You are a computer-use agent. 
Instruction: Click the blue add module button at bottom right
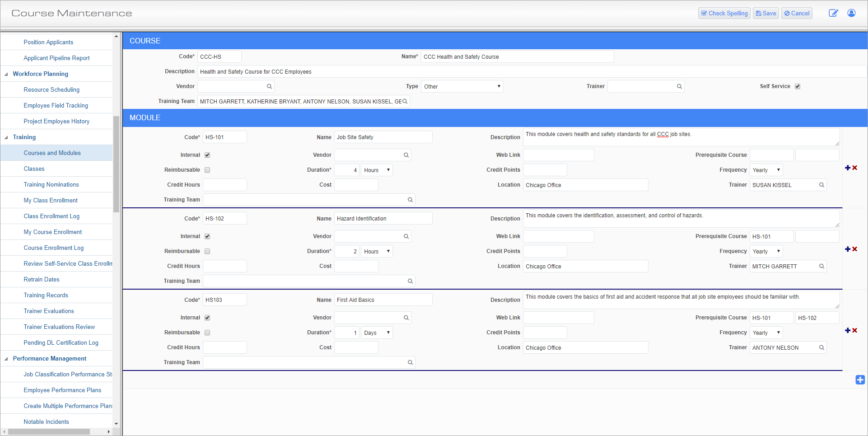860,380
